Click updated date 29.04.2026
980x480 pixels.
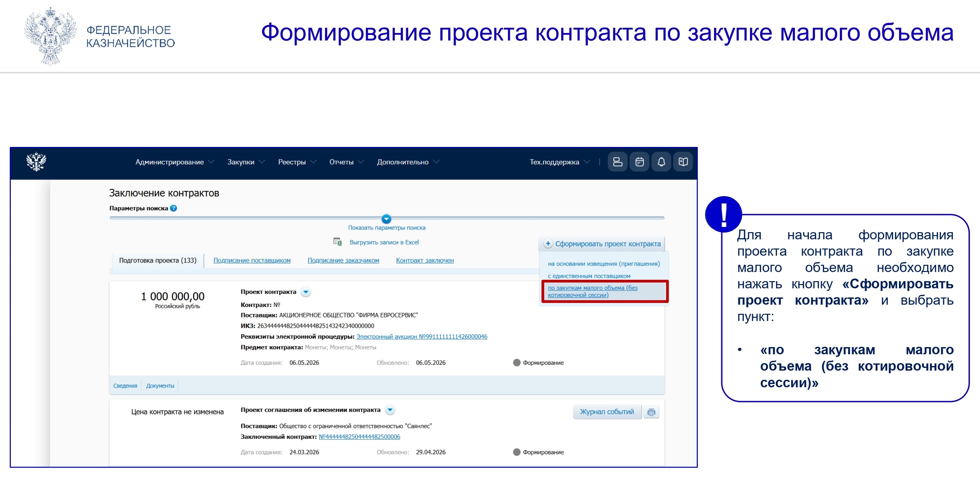pyautogui.click(x=431, y=452)
